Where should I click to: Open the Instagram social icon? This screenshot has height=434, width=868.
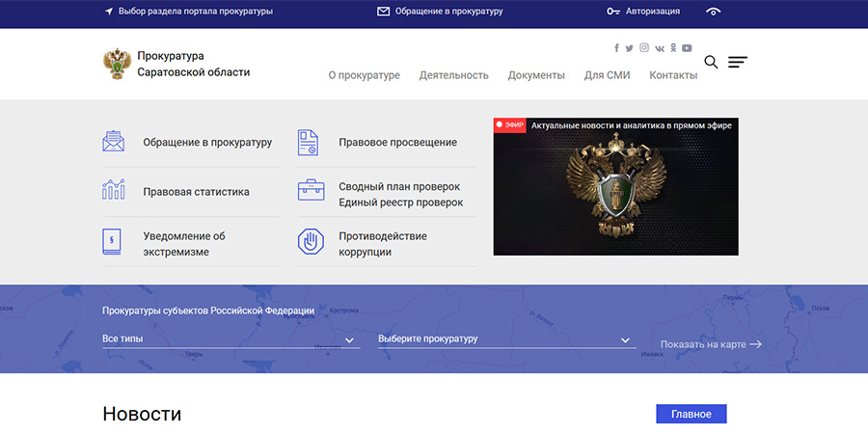644,48
